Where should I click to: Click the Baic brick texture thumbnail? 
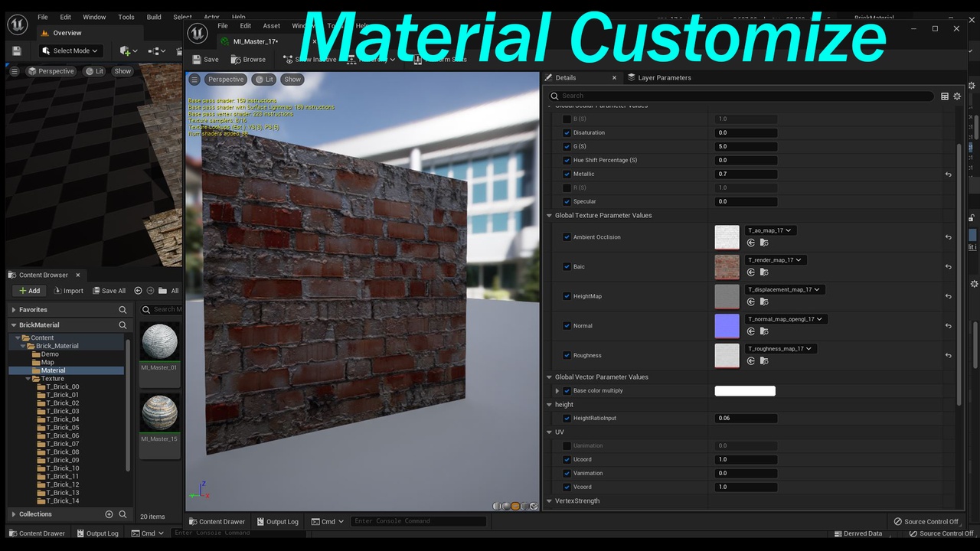727,266
